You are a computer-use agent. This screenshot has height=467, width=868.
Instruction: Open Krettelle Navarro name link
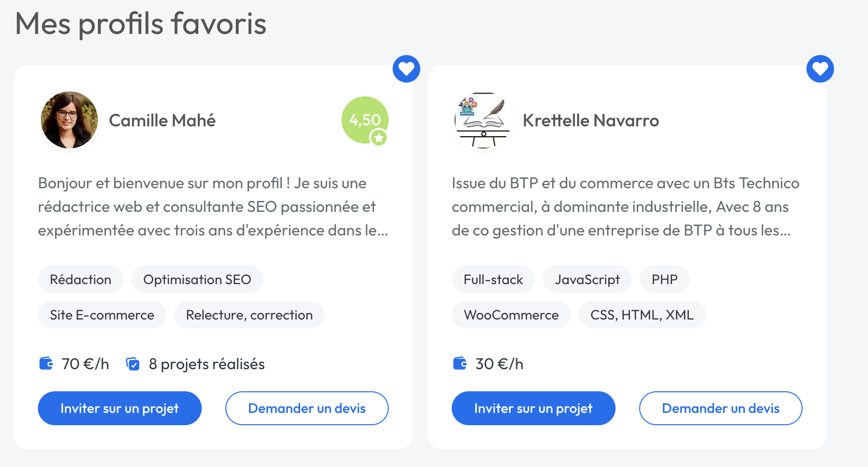pyautogui.click(x=590, y=120)
